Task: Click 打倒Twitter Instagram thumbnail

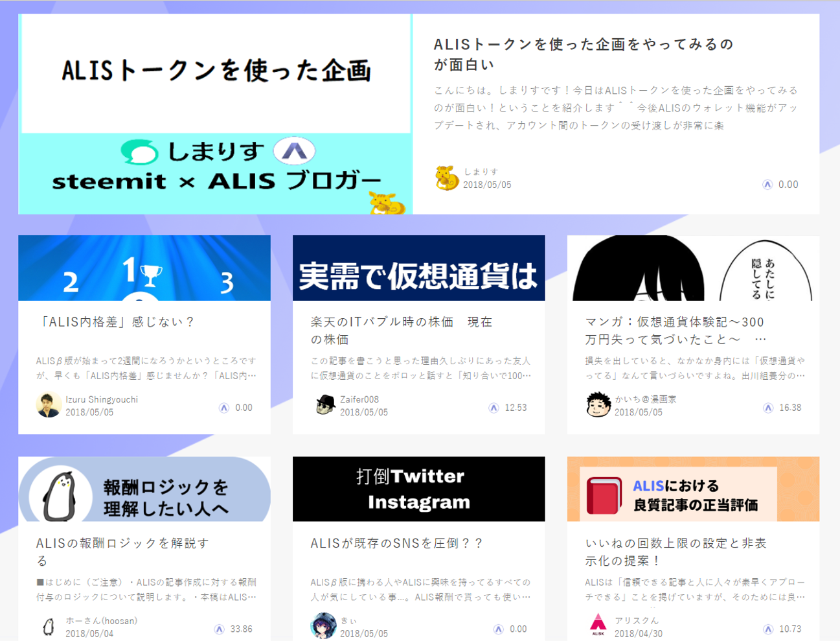Action: coord(419,489)
